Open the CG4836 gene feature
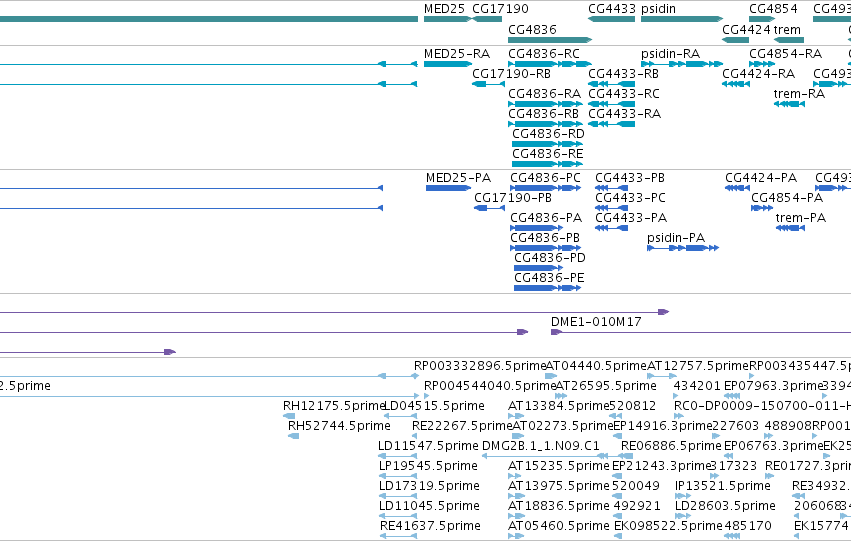Viewport: 851px width, 541px height. [550, 40]
